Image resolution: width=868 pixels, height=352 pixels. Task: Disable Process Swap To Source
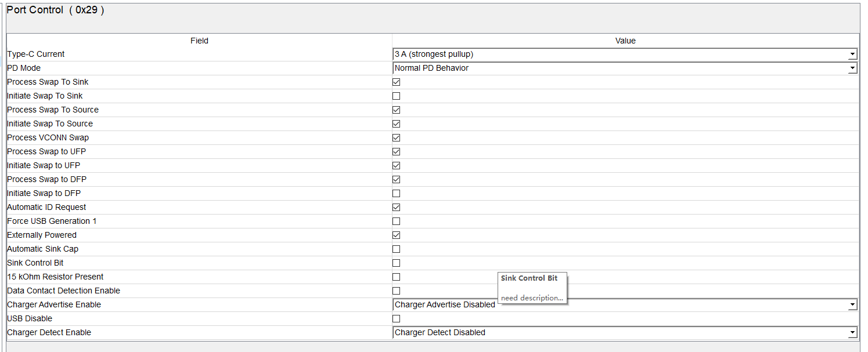(396, 110)
